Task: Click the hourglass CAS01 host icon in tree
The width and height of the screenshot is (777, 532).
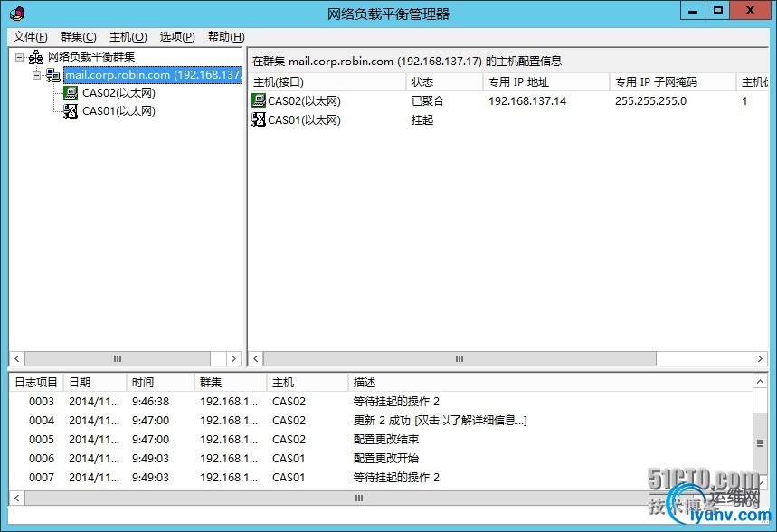Action: tap(71, 111)
